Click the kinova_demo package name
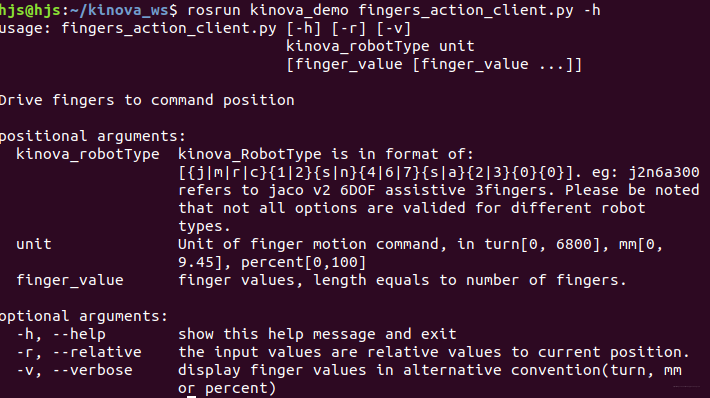This screenshot has height=398, width=710. coord(299,10)
